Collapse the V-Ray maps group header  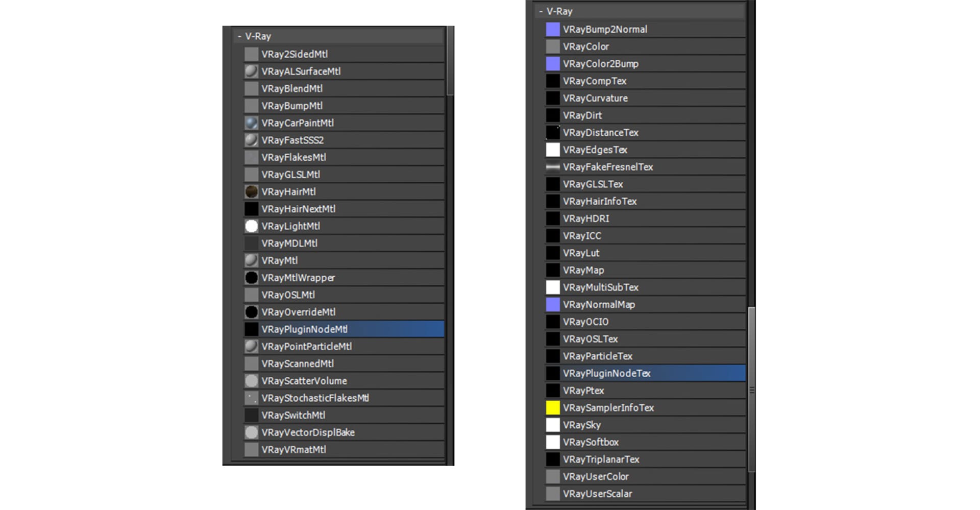pyautogui.click(x=541, y=11)
